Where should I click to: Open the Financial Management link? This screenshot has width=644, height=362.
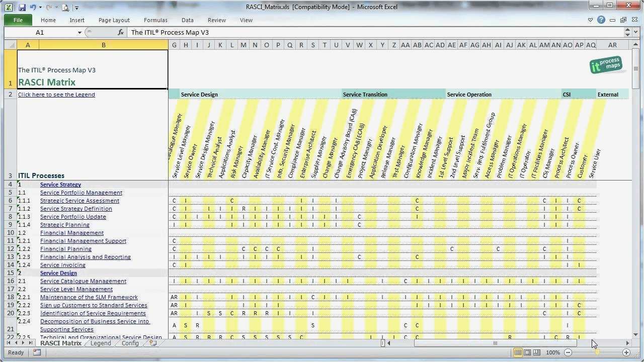tap(72, 233)
